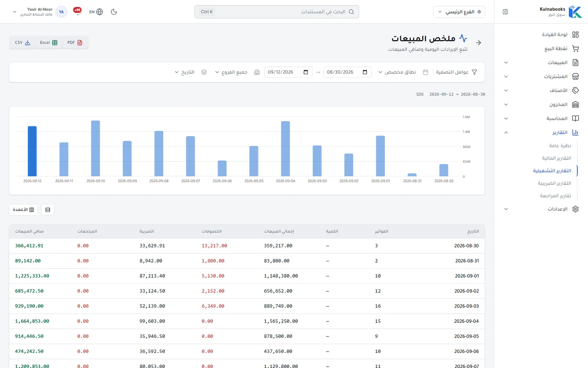This screenshot has width=588, height=368.
Task: Sort by إجمالي المبيعات column header
Action: pyautogui.click(x=279, y=231)
